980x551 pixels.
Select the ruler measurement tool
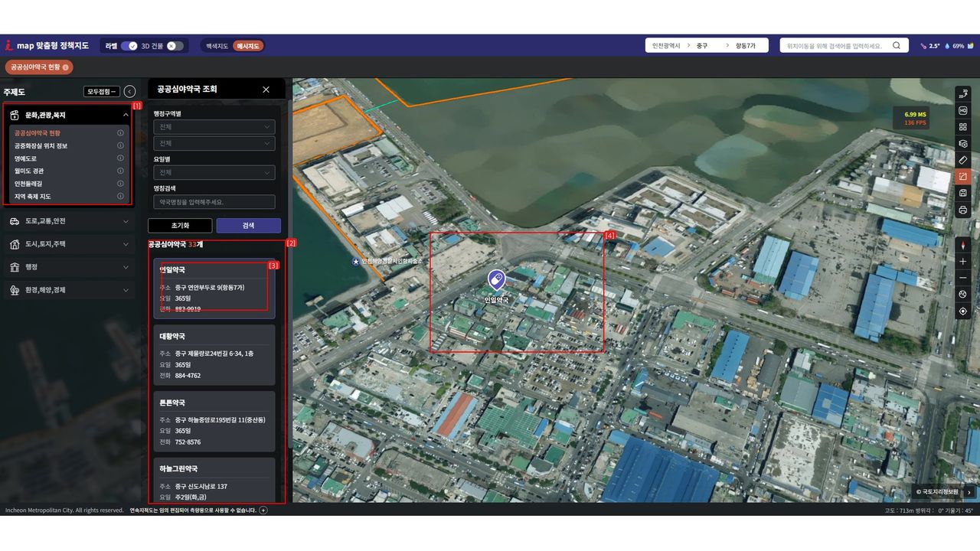pyautogui.click(x=962, y=160)
